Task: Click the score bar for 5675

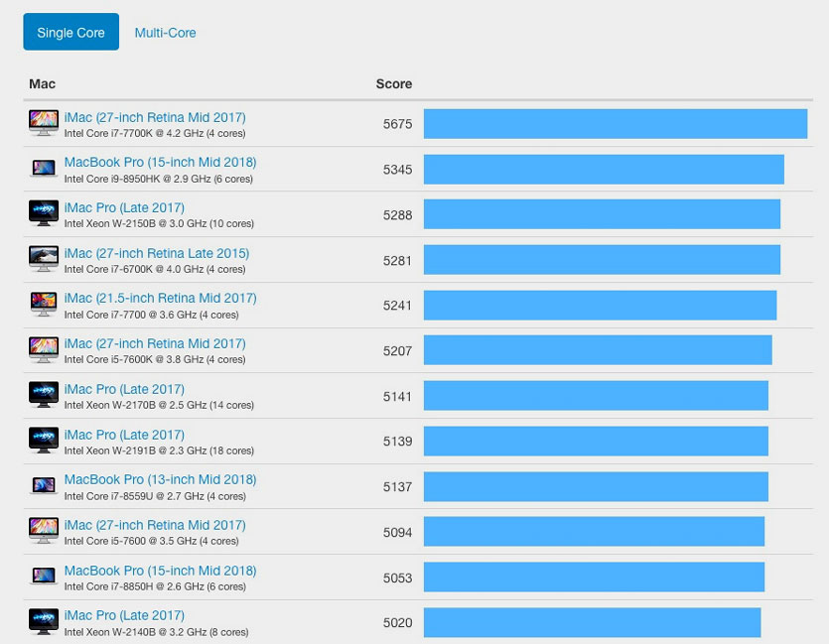Action: 616,124
